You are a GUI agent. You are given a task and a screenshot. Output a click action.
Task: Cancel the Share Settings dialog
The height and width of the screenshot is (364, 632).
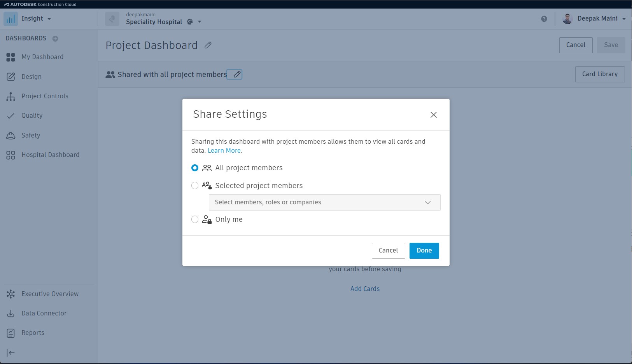[389, 251]
